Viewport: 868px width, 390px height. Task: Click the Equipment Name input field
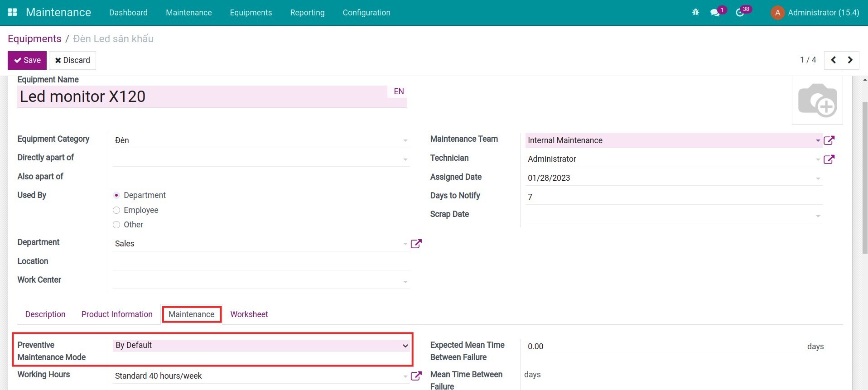tap(202, 96)
